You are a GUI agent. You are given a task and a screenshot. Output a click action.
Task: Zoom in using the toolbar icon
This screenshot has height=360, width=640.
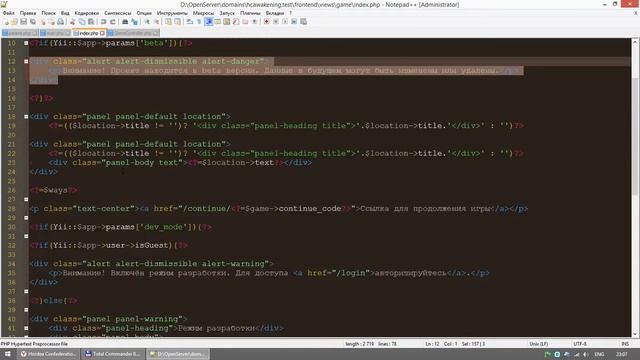tap(147, 22)
